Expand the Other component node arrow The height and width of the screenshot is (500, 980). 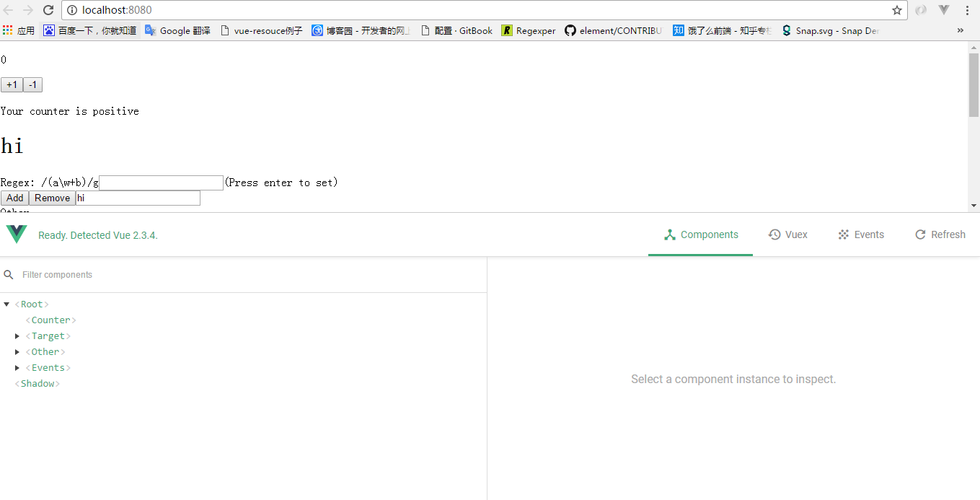click(17, 352)
